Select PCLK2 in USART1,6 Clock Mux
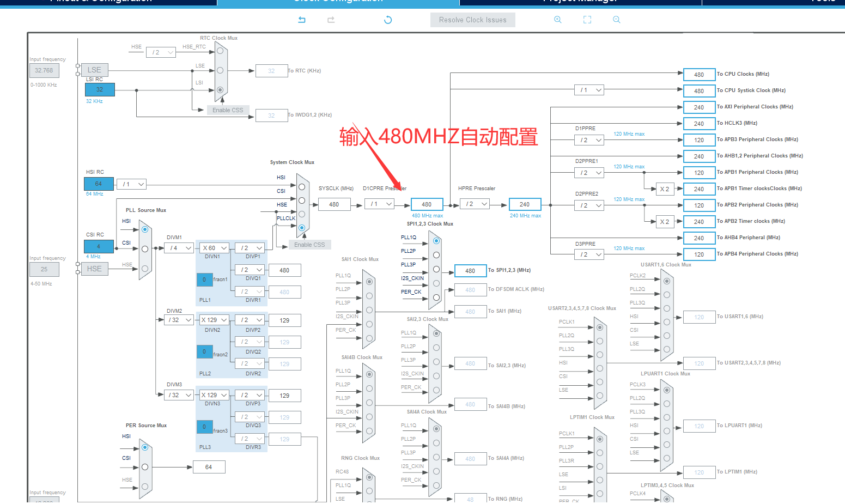Screen dimensions: 845x504 [x=667, y=280]
